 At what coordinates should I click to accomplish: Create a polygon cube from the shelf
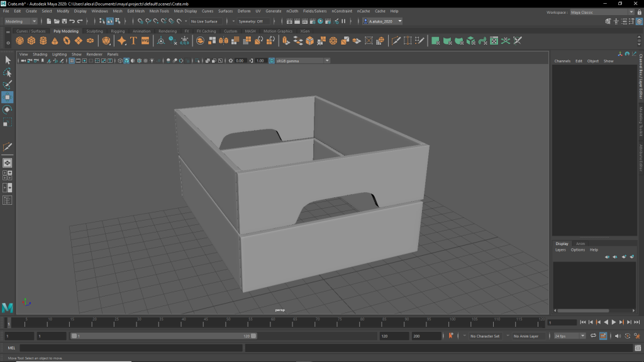click(31, 41)
